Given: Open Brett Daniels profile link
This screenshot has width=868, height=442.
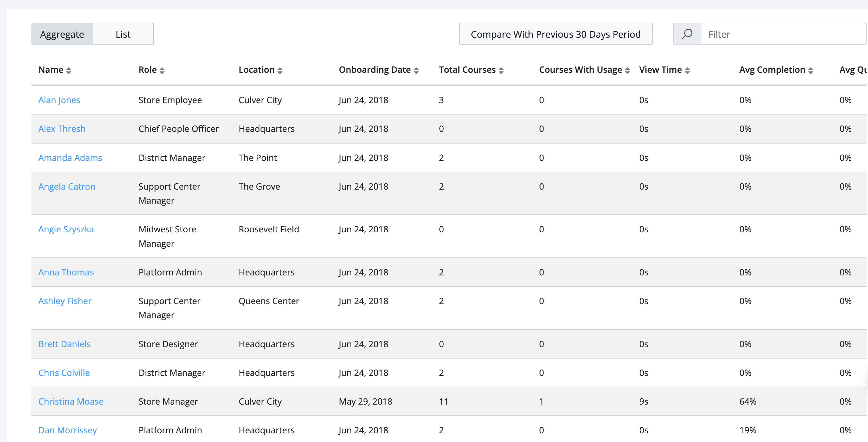Looking at the screenshot, I should tap(64, 344).
